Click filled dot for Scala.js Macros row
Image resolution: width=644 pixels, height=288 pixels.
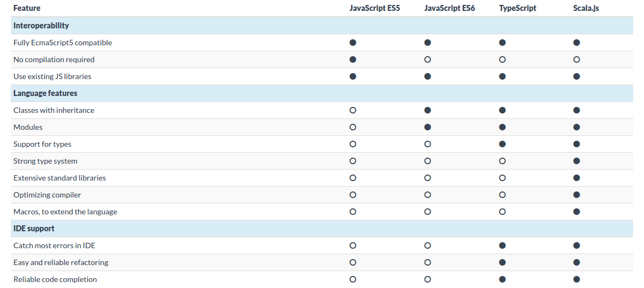tap(577, 212)
